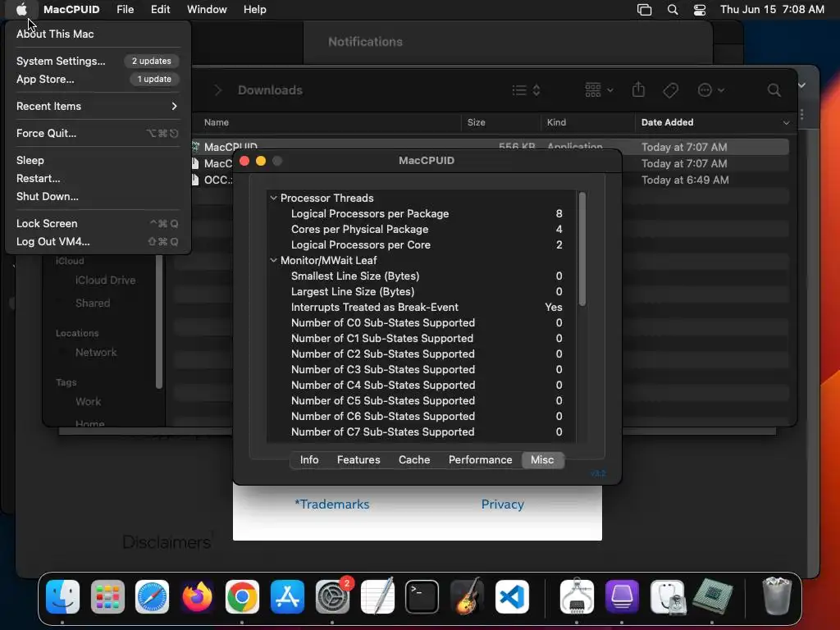Viewport: 840px width, 630px height.
Task: Switch to the Performance tab in MacCPUID
Action: pyautogui.click(x=480, y=459)
